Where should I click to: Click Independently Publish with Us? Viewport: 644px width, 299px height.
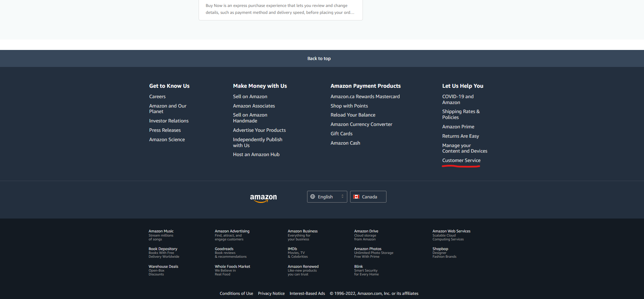[x=258, y=142]
